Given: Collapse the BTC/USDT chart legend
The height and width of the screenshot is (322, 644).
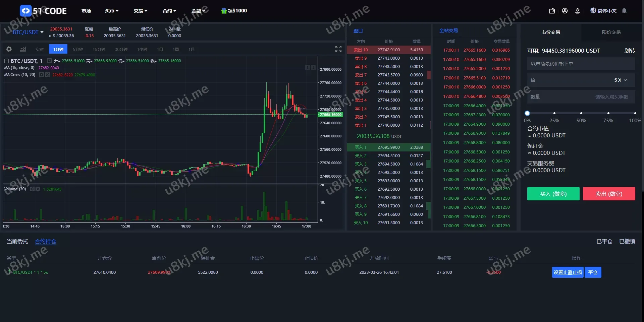Looking at the screenshot, I should click(6, 61).
